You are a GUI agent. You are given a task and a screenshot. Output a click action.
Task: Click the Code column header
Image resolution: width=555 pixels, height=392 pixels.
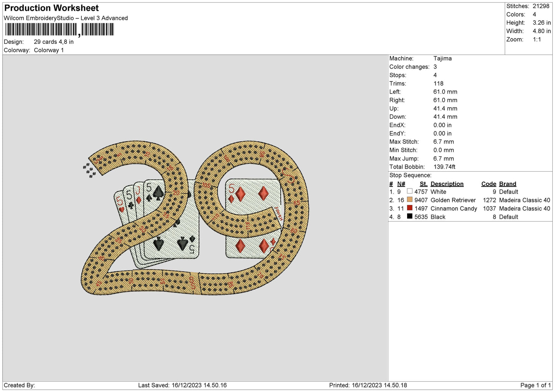click(x=489, y=184)
